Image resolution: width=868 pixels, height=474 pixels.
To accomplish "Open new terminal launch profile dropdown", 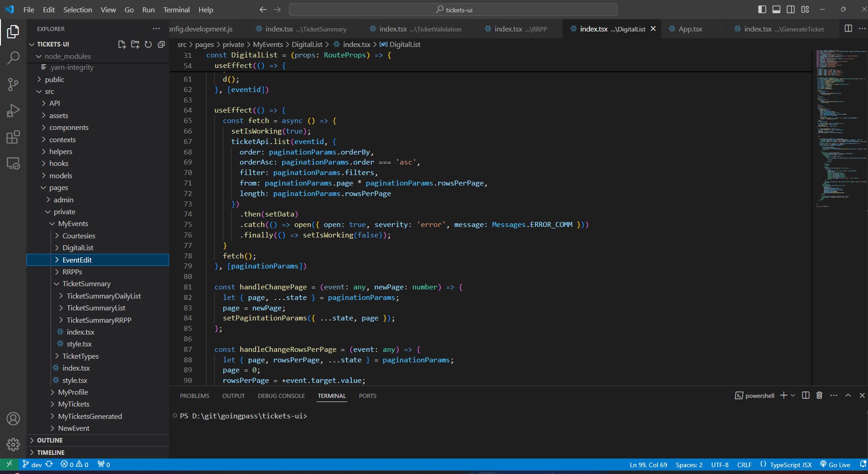I will coord(793,396).
